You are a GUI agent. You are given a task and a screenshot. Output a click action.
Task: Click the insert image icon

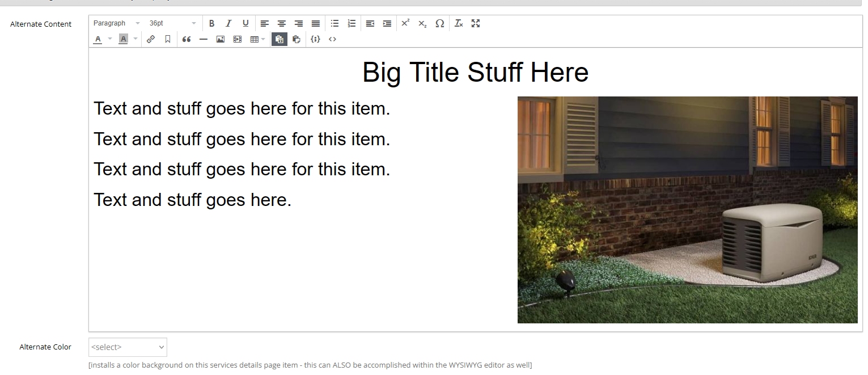(x=221, y=39)
